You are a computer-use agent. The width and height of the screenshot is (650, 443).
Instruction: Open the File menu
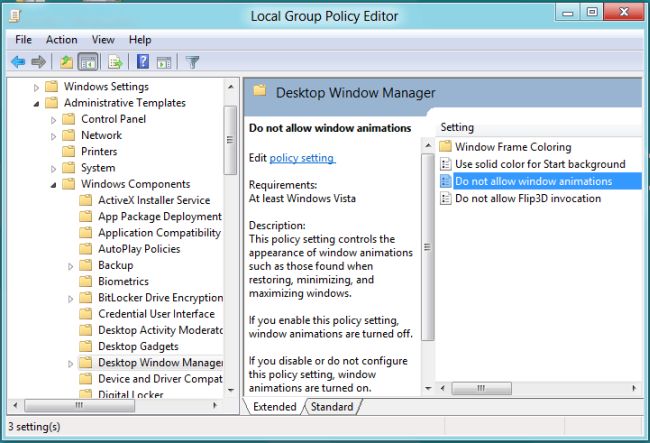click(23, 40)
